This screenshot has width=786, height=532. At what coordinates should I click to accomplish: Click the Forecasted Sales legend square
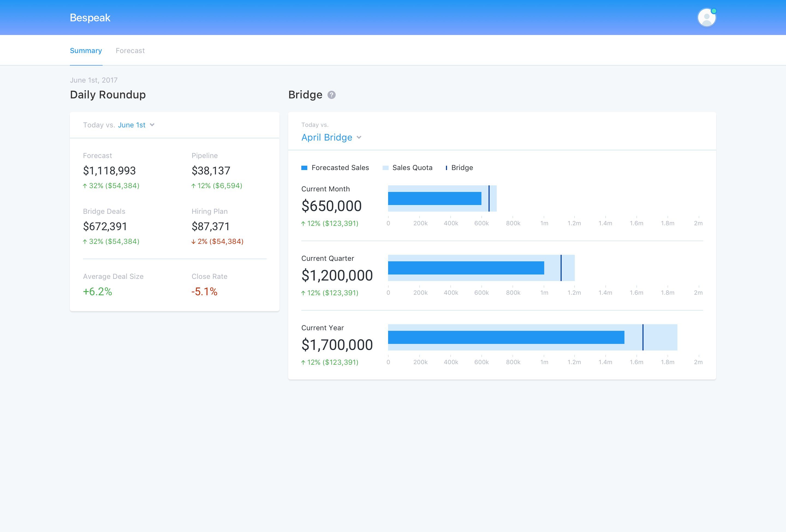[304, 168]
